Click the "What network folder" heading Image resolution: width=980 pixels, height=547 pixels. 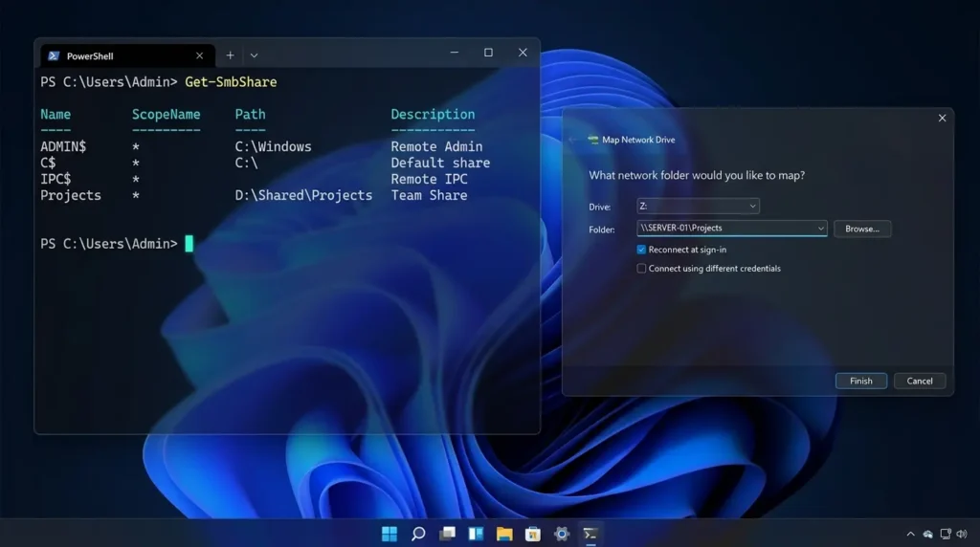(x=697, y=175)
